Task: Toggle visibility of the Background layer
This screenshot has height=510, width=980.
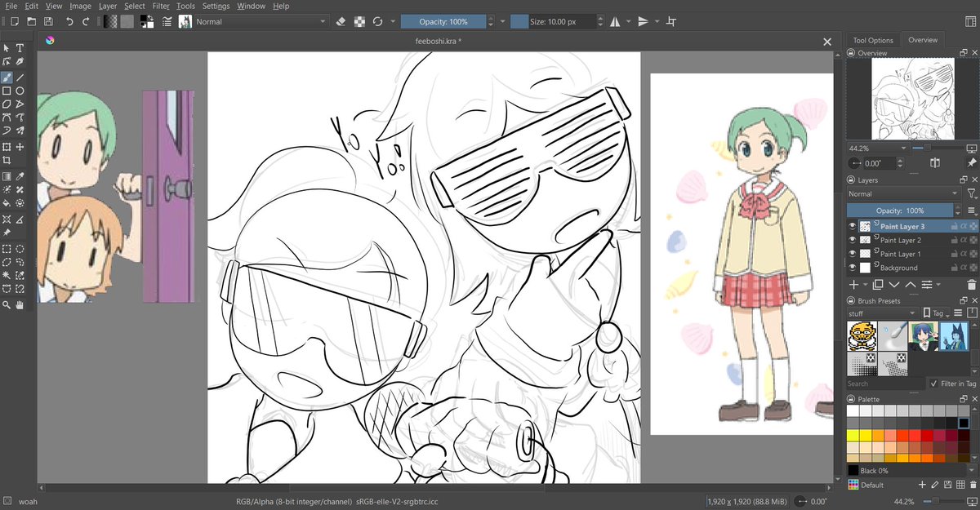Action: 852,268
